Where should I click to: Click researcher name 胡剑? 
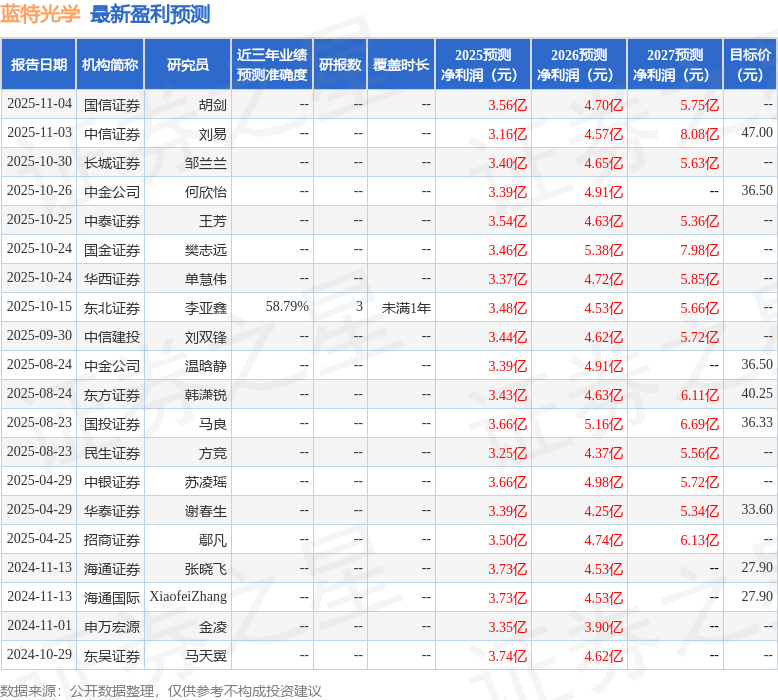tap(213, 105)
